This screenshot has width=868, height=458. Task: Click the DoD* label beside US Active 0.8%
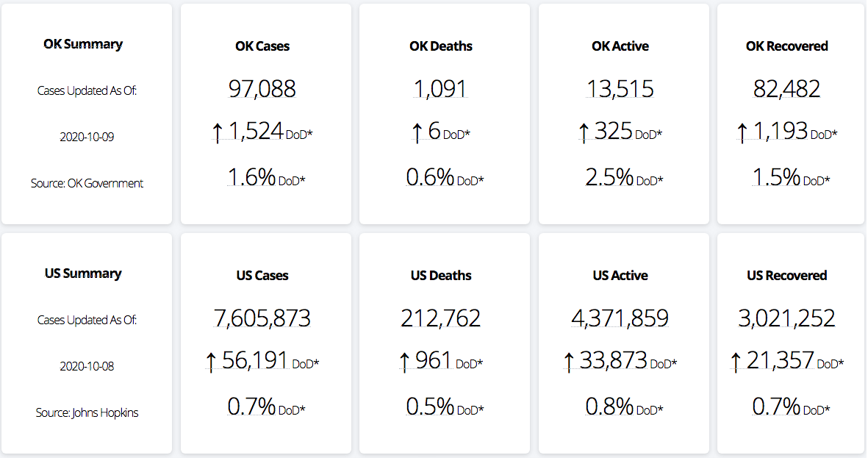point(650,409)
